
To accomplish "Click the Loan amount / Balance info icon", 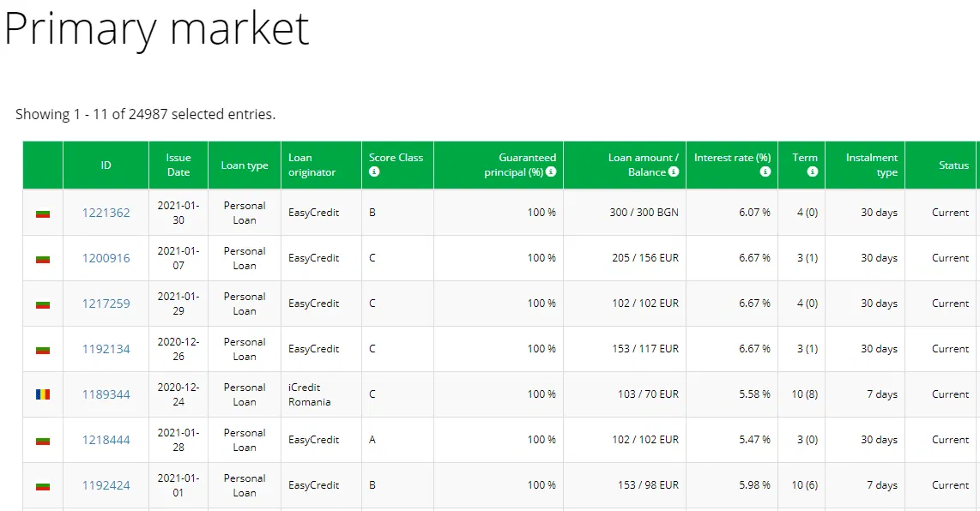I will (674, 172).
